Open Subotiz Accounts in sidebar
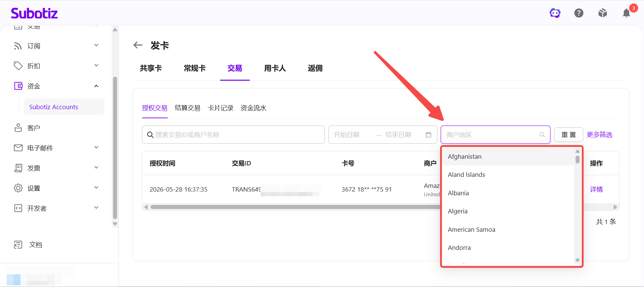Viewport: 644px width, 287px height. tap(64, 107)
